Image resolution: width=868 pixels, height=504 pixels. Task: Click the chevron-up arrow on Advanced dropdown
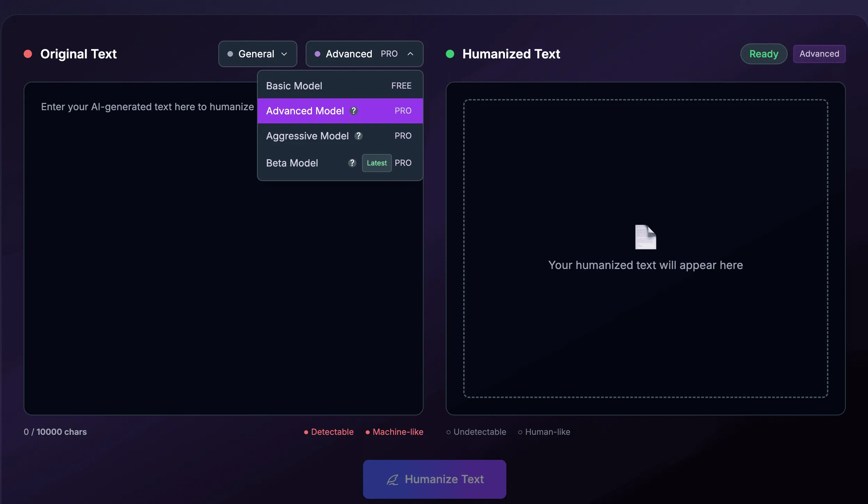(x=410, y=54)
